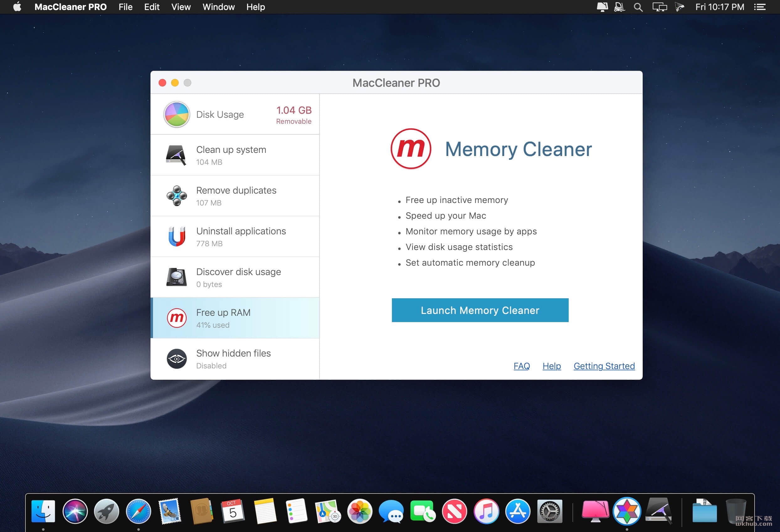
Task: Open the Edit menu
Action: pyautogui.click(x=152, y=7)
